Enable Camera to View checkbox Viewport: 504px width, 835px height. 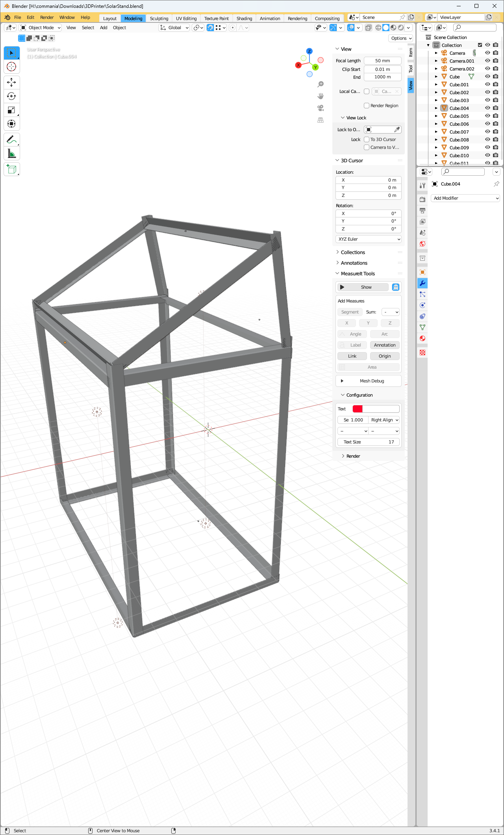pos(367,147)
